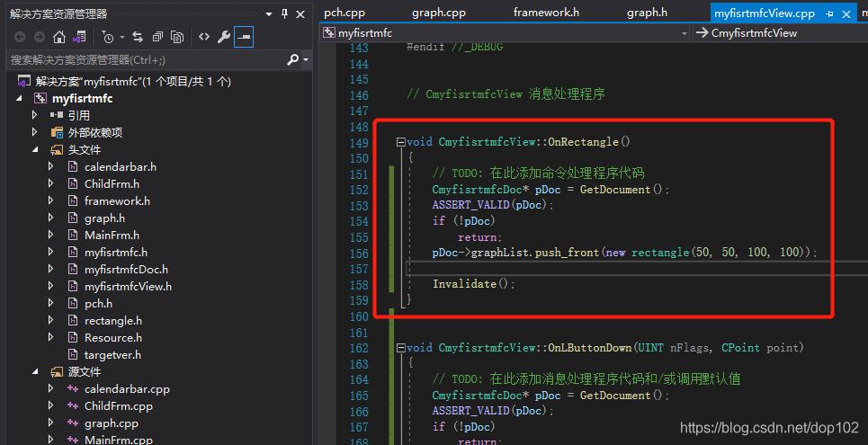Select rectangle.h in the file tree
Viewport: 868px width, 445px height.
coord(112,320)
